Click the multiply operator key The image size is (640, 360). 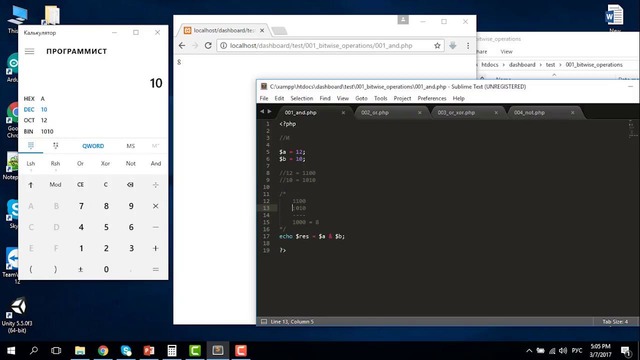point(156,206)
